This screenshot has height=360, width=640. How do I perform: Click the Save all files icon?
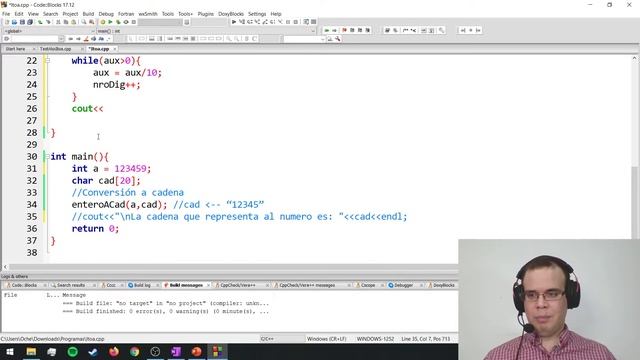(30, 22)
